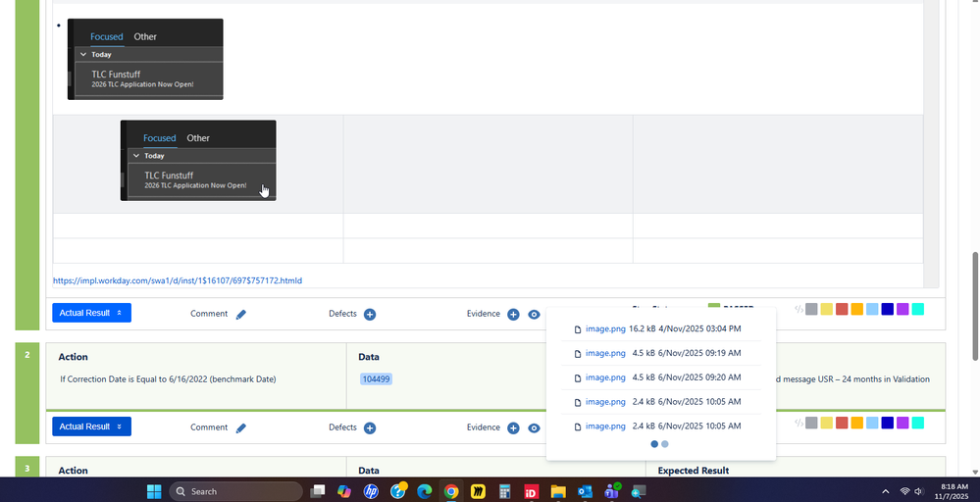Viewport: 980px width, 502px height.
Task: Open image.png uploaded 6/Nov/2025 09:20 AM
Action: pyautogui.click(x=605, y=377)
